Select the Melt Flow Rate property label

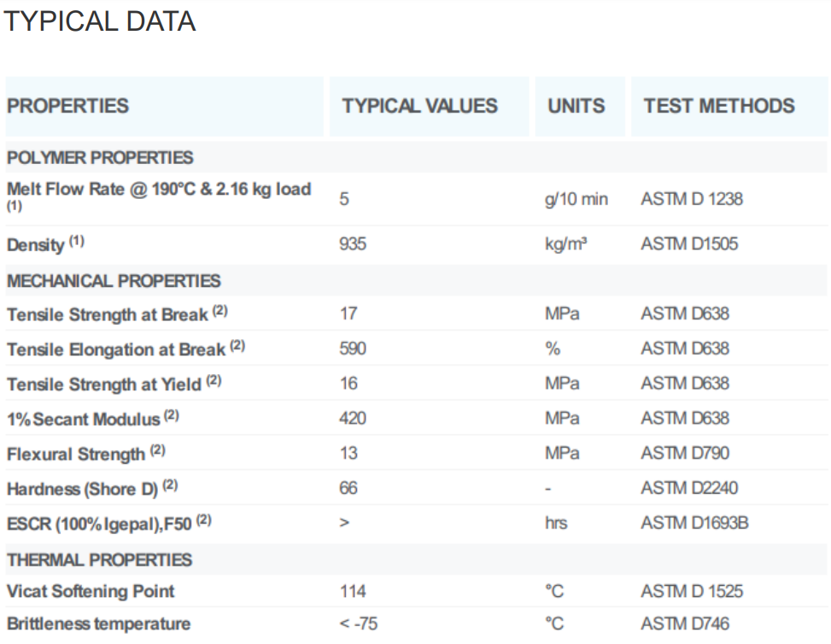click(159, 190)
